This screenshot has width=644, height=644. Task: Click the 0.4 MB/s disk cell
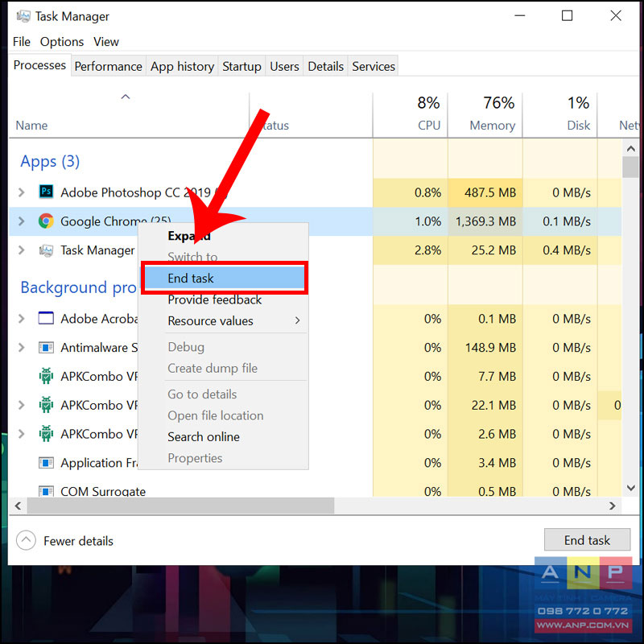pyautogui.click(x=559, y=250)
